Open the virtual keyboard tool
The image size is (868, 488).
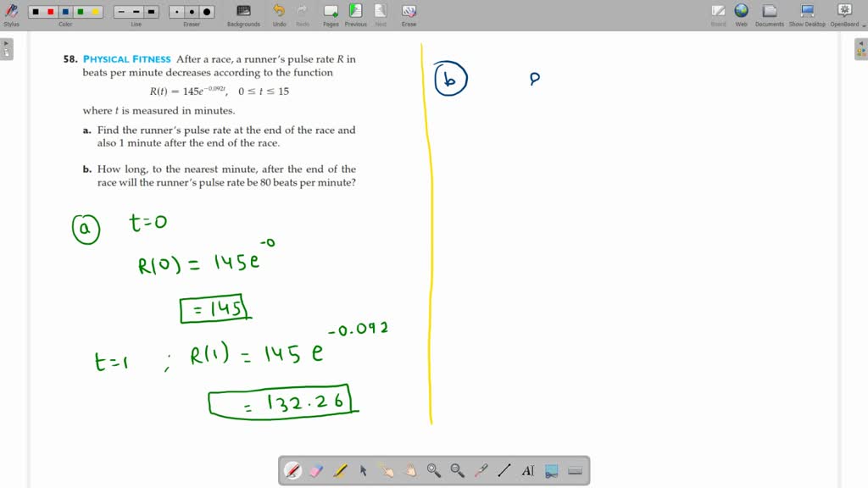pyautogui.click(x=574, y=470)
